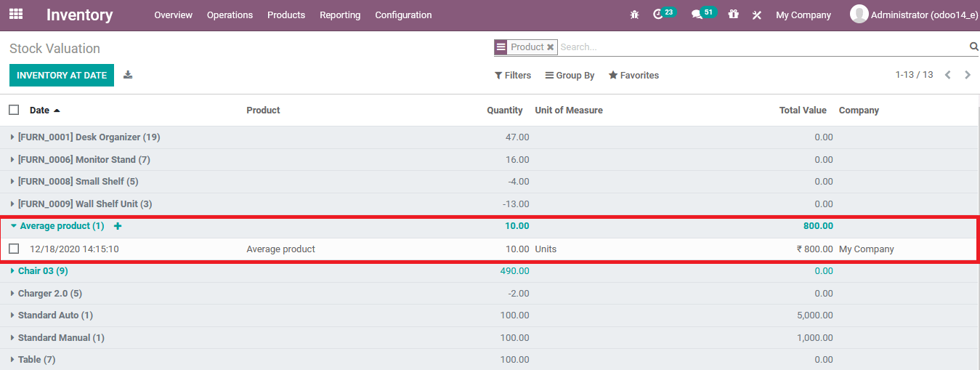Click the Administrator user avatar
The width and height of the screenshot is (980, 370).
[x=859, y=14]
